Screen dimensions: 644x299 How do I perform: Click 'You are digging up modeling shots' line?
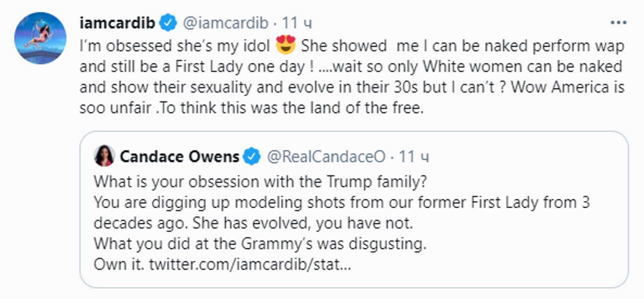tap(341, 203)
